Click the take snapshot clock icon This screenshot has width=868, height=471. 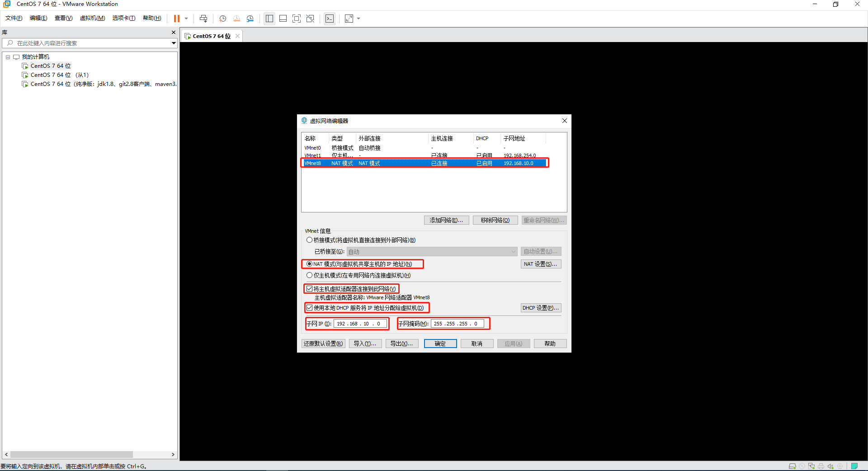pyautogui.click(x=223, y=19)
